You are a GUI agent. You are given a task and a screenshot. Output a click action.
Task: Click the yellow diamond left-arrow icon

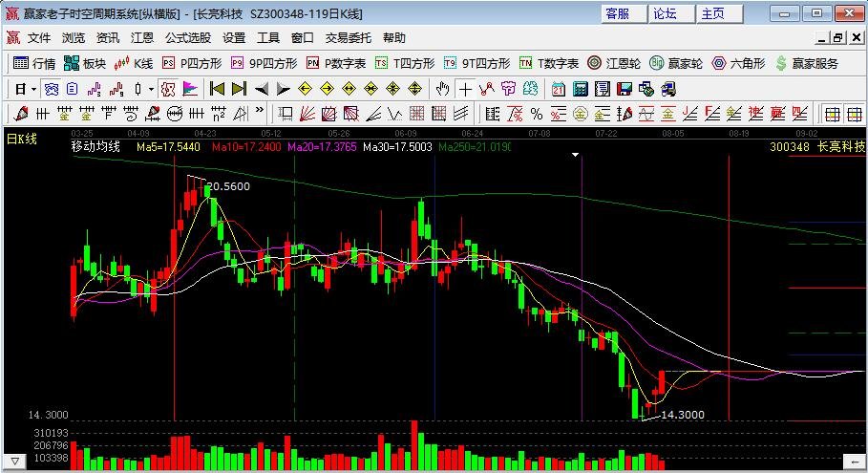[305, 89]
